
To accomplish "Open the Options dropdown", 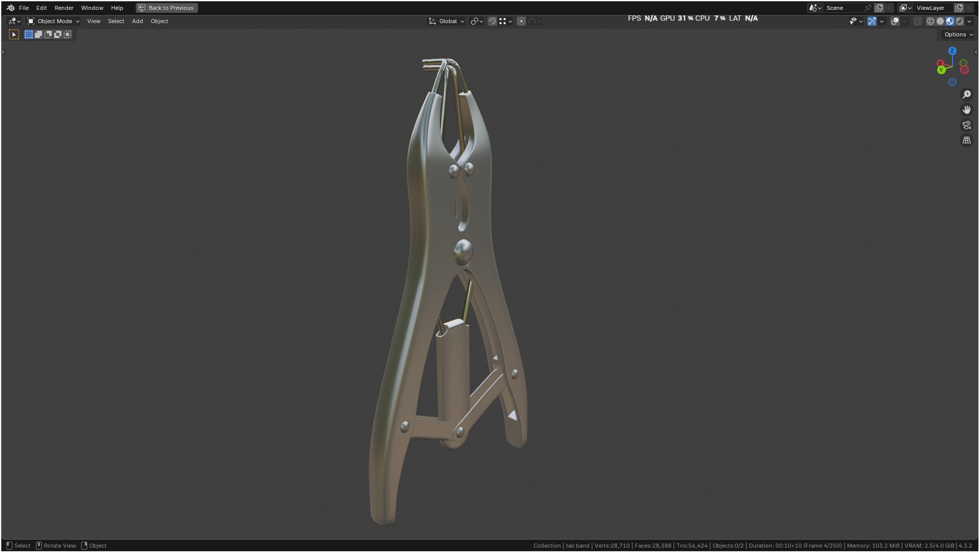I will coord(959,34).
